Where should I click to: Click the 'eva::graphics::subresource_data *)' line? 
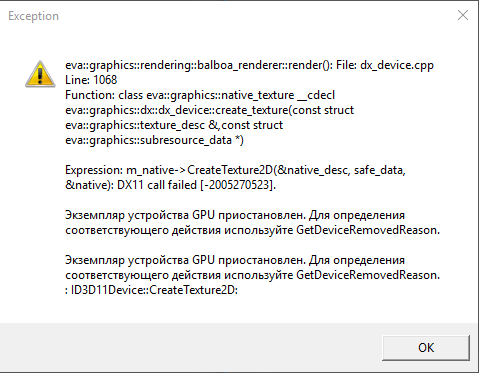click(154, 140)
